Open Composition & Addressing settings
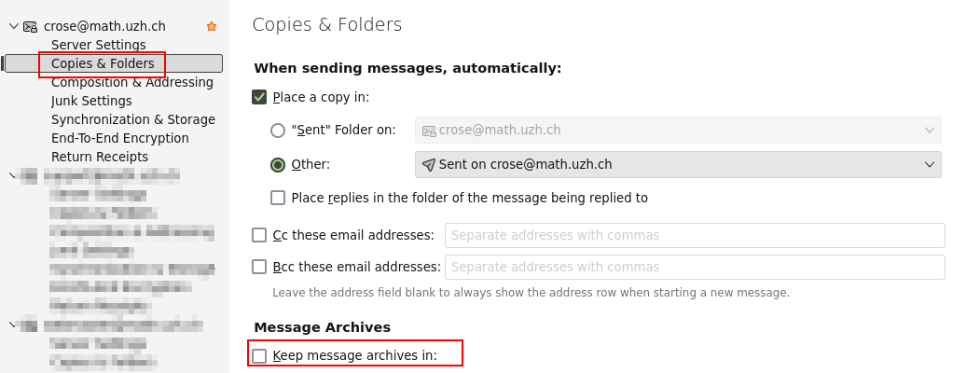Screen dimensions: 980x373 click(x=131, y=82)
